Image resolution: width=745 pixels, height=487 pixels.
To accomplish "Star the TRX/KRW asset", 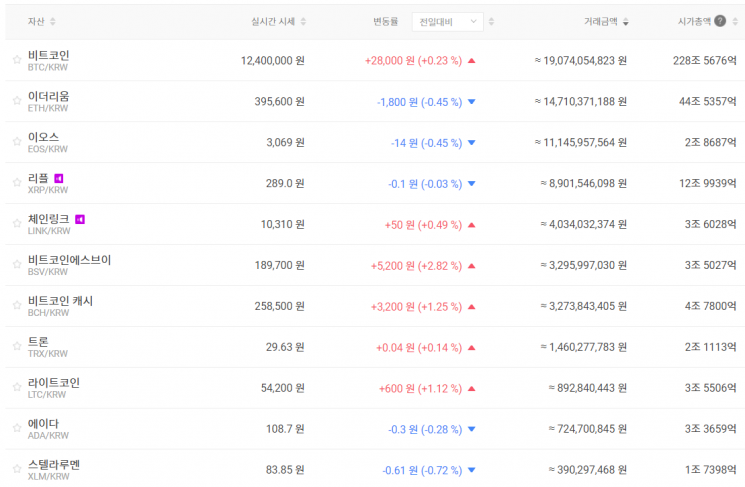I will tap(17, 346).
